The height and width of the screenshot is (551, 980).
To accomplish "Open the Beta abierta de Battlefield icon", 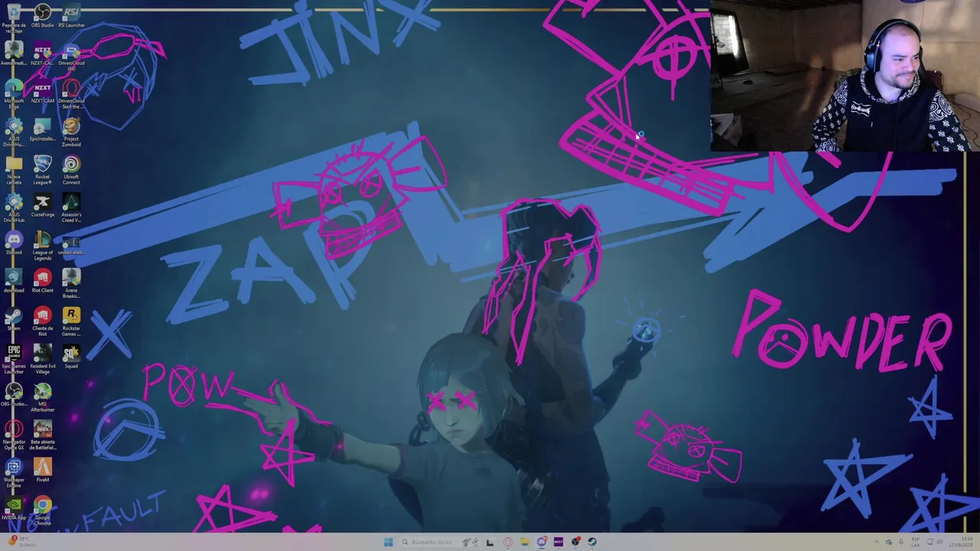I will [42, 435].
